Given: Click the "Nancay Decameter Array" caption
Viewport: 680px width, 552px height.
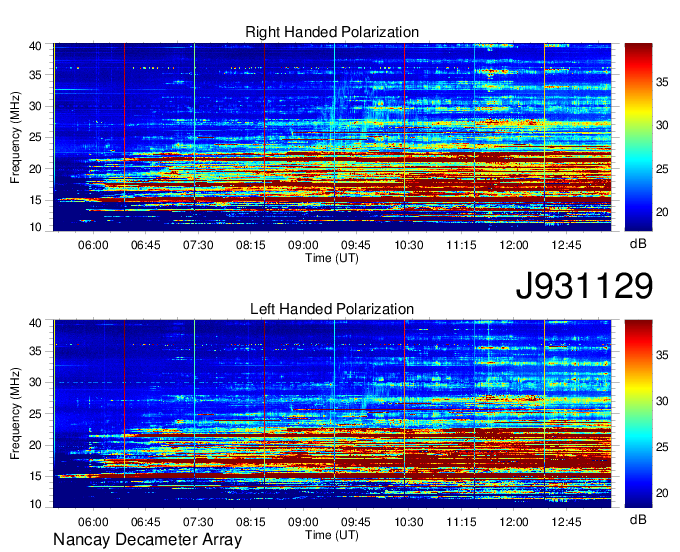Looking at the screenshot, I should 147,540.
